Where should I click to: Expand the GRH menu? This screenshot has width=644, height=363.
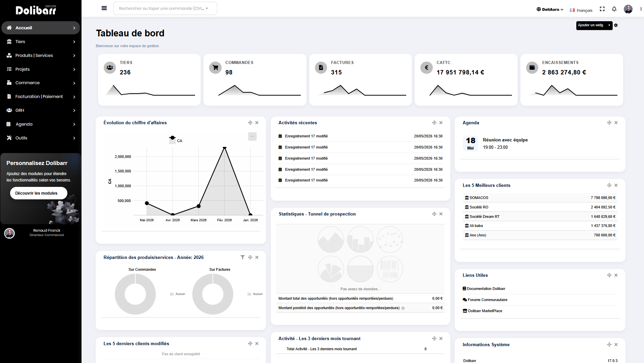click(x=41, y=110)
